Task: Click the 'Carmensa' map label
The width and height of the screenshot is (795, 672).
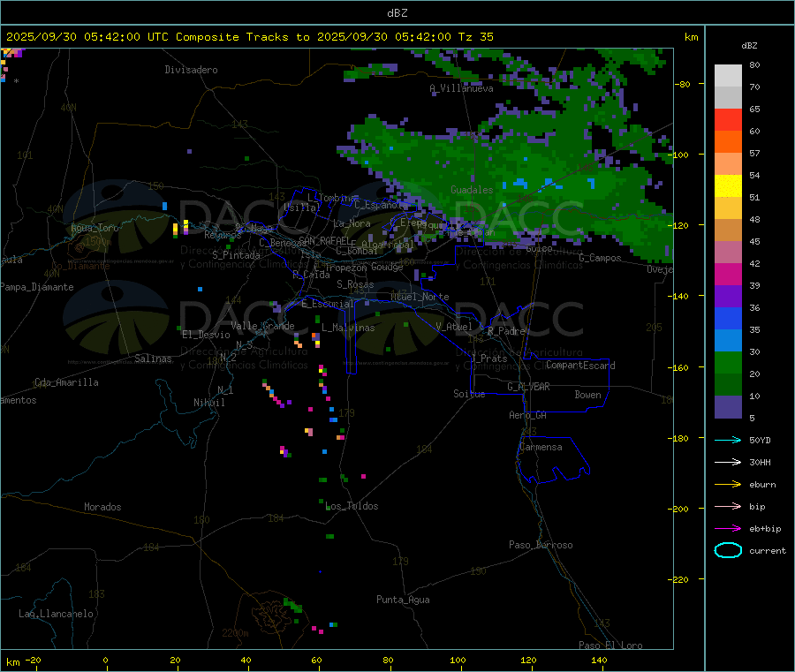Action: coord(541,447)
